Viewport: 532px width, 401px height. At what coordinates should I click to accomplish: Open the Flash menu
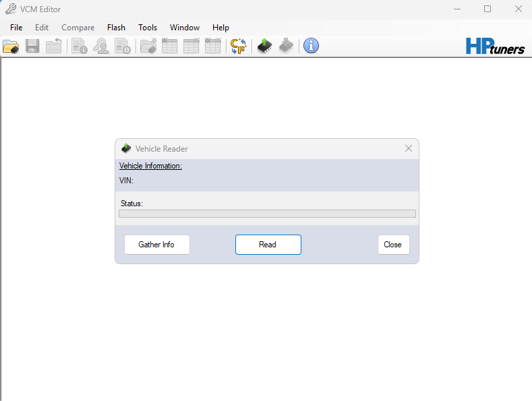117,28
